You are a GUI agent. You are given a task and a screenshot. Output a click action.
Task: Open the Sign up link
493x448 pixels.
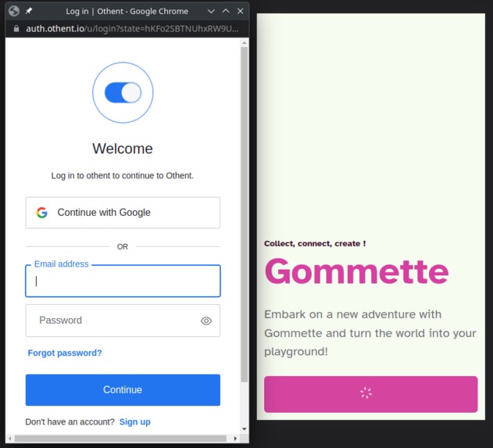pos(135,422)
